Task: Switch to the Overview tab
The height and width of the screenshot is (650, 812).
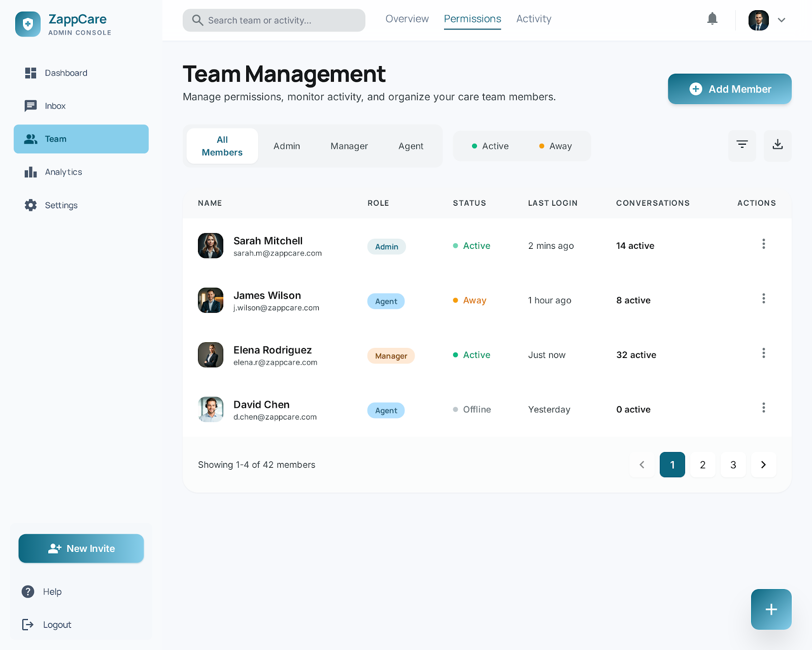Action: [407, 19]
